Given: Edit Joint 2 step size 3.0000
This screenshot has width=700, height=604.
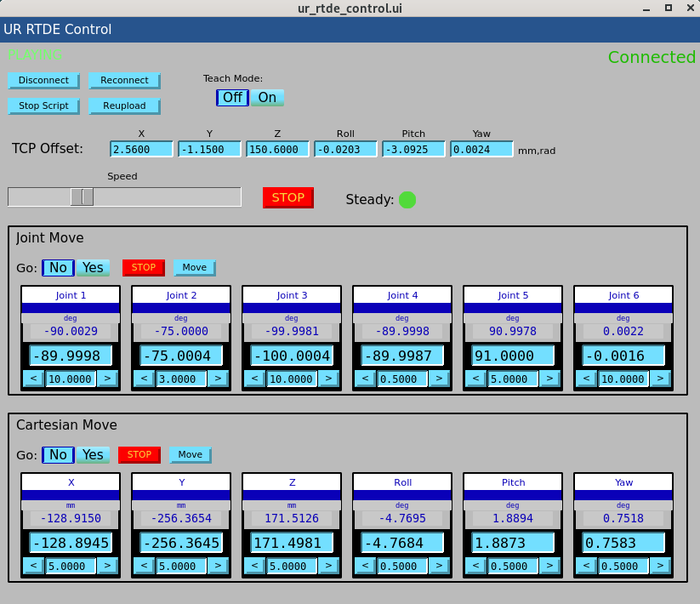Looking at the screenshot, I should pos(181,379).
